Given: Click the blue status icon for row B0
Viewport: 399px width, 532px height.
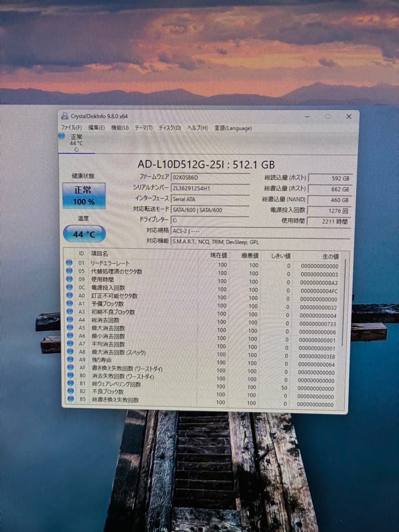Looking at the screenshot, I should (70, 375).
